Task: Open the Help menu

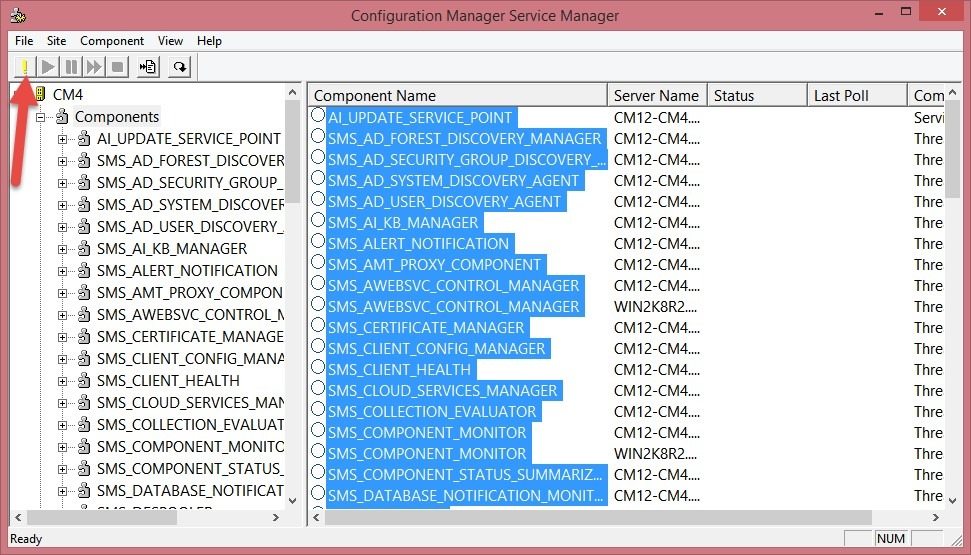Action: pyautogui.click(x=209, y=41)
